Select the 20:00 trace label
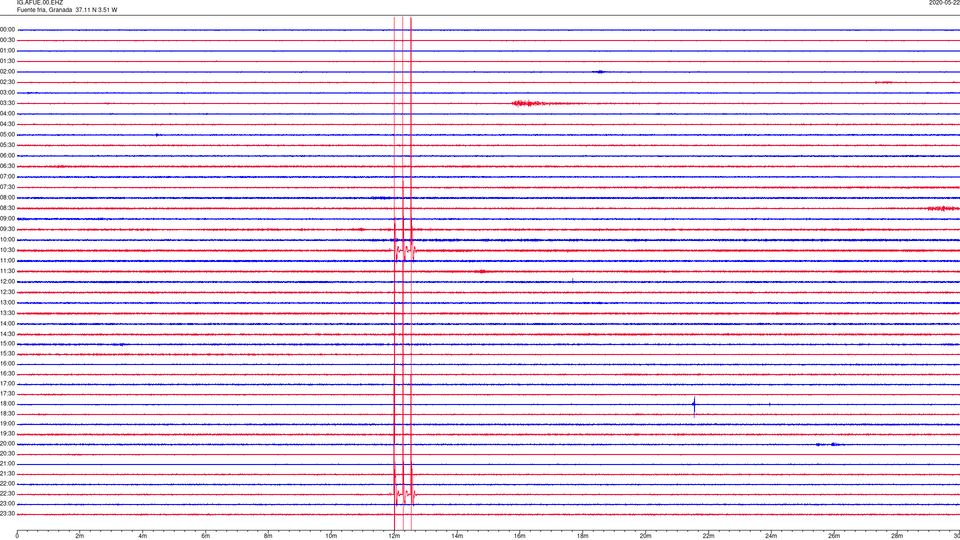Viewport: 960px width, 540px height. coord(8,444)
